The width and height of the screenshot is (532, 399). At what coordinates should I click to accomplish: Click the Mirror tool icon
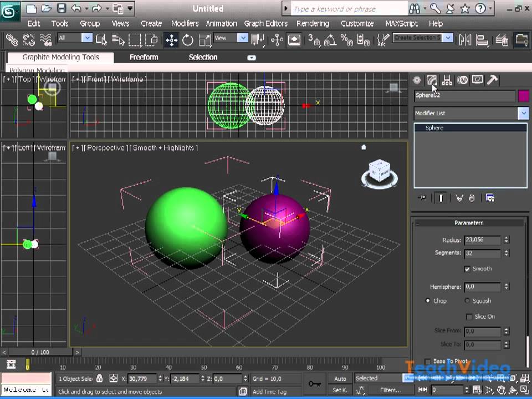click(x=465, y=40)
